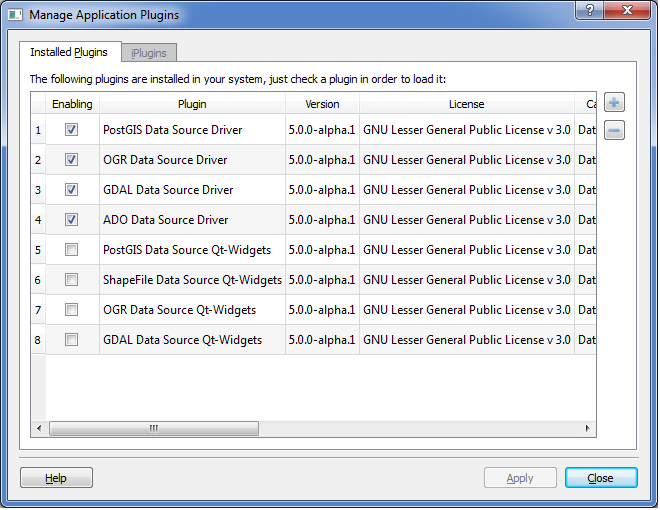The height and width of the screenshot is (510, 660).
Task: Select the 'GDAL Data Source Driver' cell
Action: 193,190
